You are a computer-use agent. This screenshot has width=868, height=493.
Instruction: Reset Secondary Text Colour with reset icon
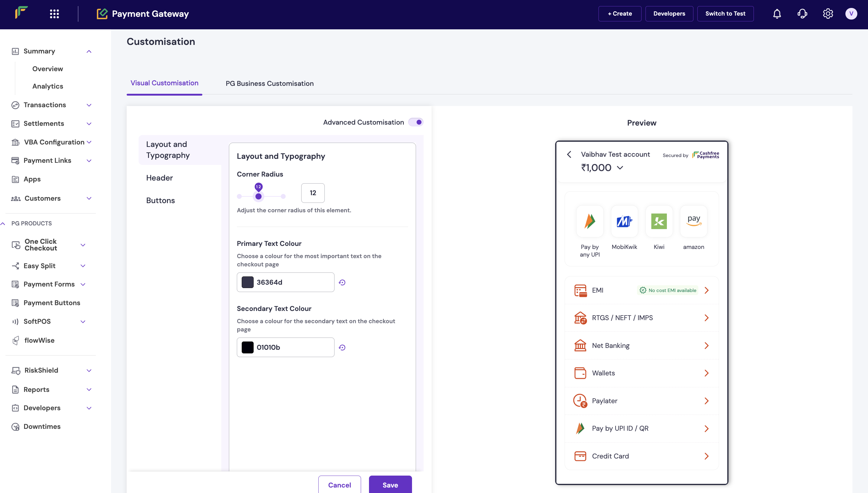click(x=342, y=347)
